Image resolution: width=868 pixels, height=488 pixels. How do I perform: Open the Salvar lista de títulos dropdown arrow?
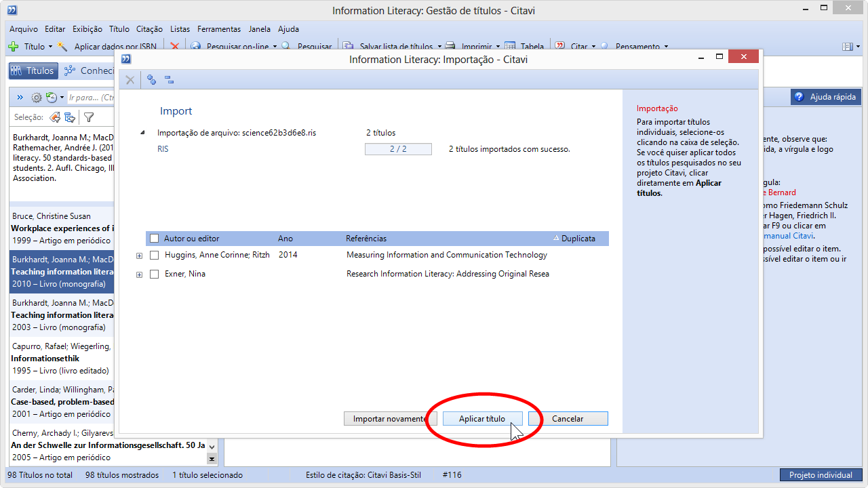[x=439, y=47]
